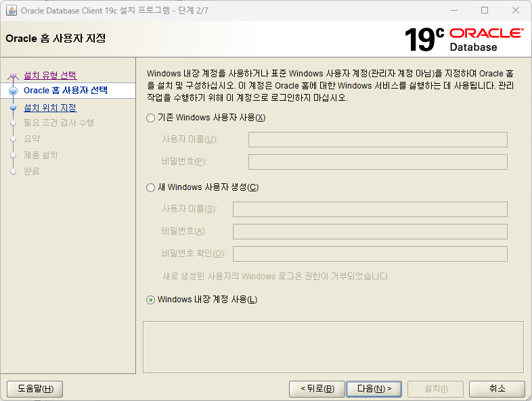Click new user '사용자 이름(S)' field

coord(370,209)
